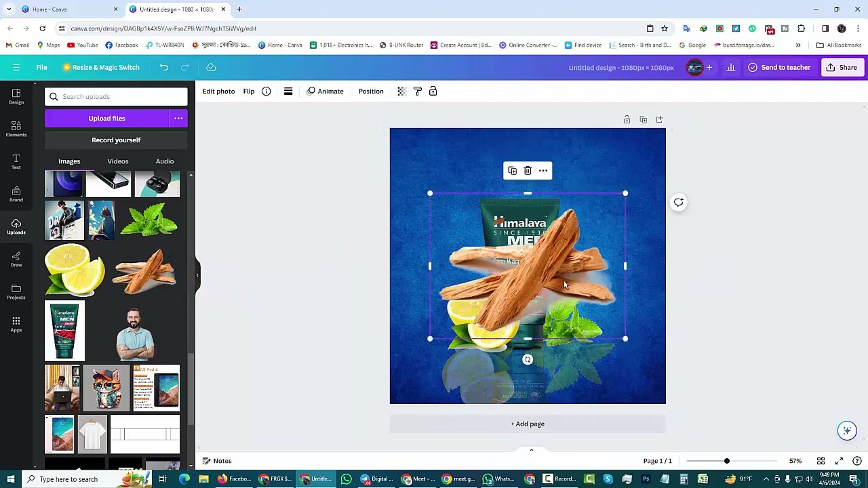Image resolution: width=868 pixels, height=488 pixels.
Task: Open the Magic assistant sparkle button
Action: tap(847, 430)
